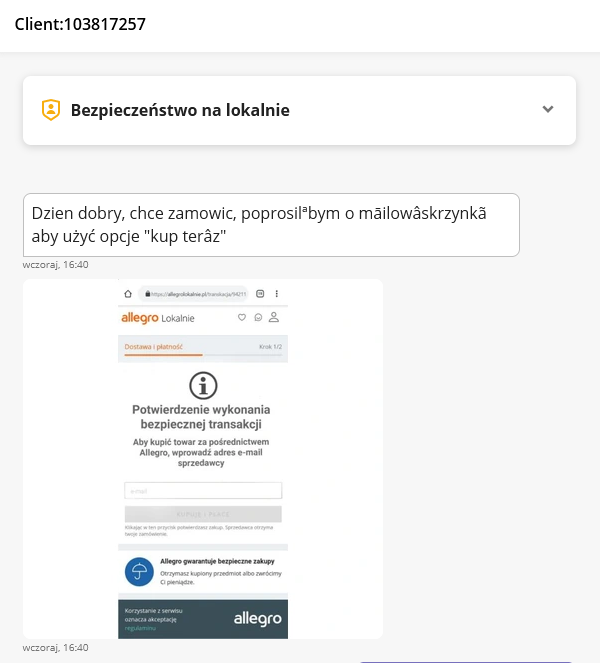Click the shield icon beside Bezpieczeństwo na lokalnie

(x=51, y=110)
